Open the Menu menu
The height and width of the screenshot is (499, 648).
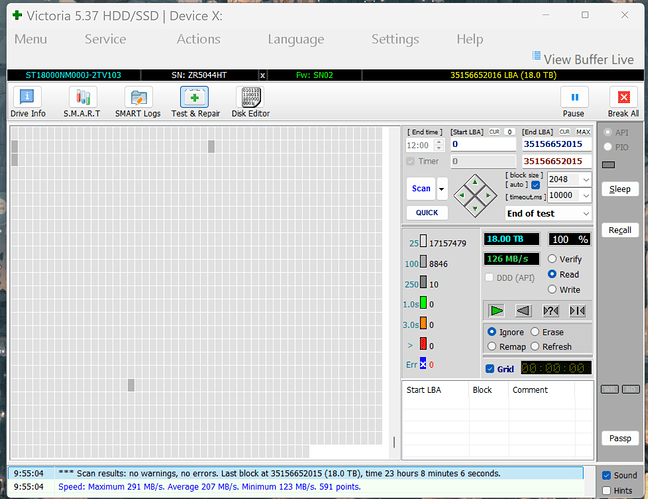coord(31,39)
